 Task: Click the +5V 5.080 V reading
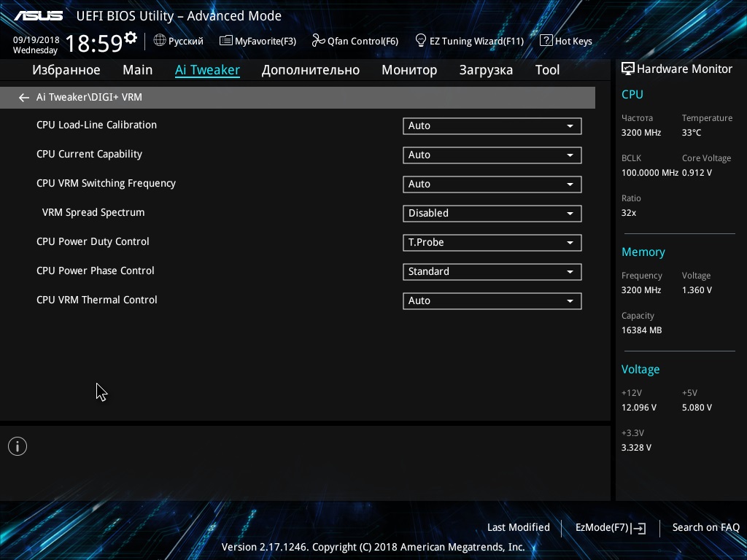[697, 408]
